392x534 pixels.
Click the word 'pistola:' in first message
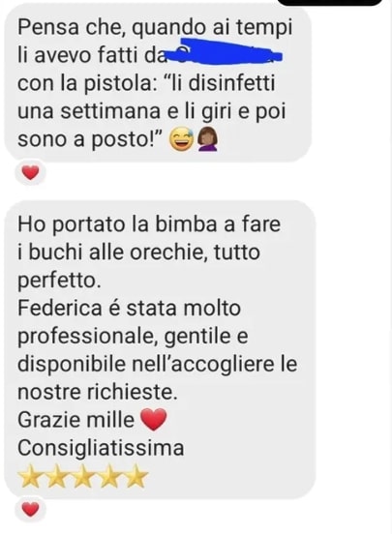tap(119, 84)
